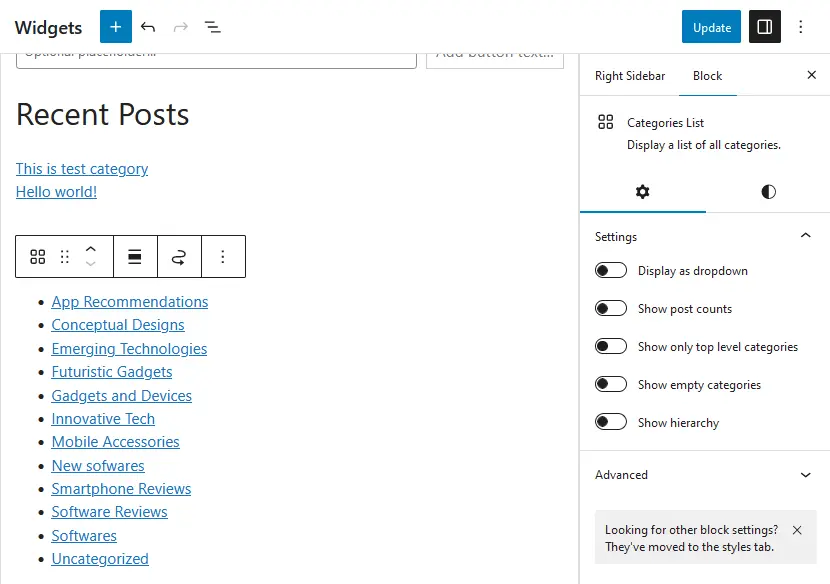Undo the last change
Image resolution: width=830 pixels, height=584 pixels.
tap(148, 27)
